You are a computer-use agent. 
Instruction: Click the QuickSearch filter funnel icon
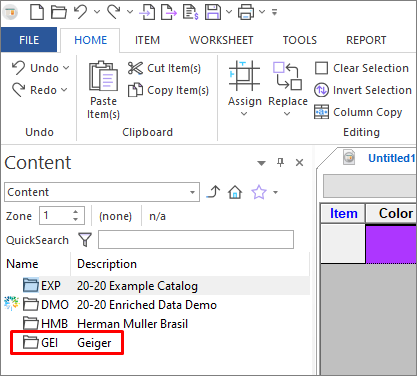point(85,240)
